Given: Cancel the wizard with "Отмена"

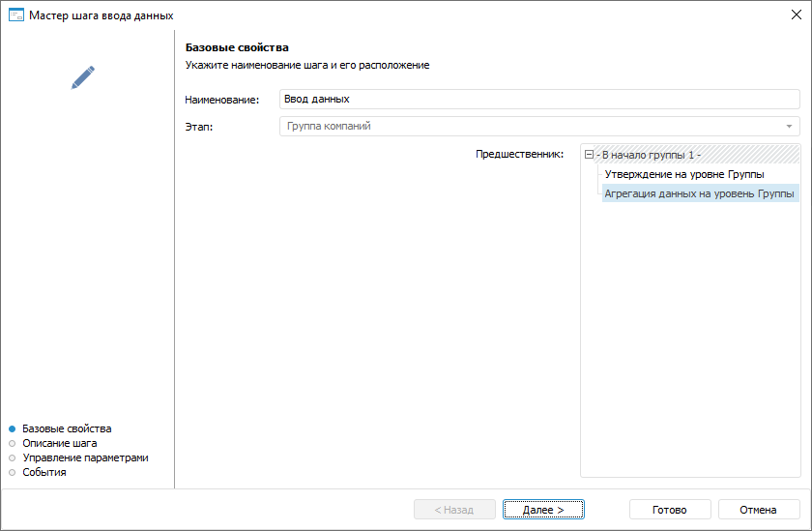Looking at the screenshot, I should (x=758, y=510).
